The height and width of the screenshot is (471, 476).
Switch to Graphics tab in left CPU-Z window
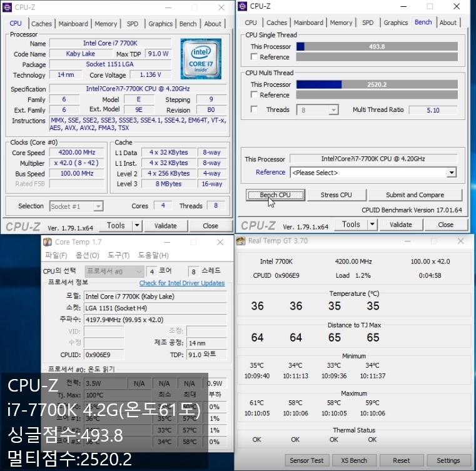161,24
